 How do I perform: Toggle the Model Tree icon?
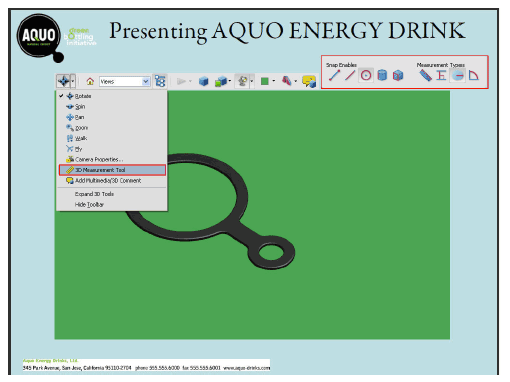tap(160, 81)
